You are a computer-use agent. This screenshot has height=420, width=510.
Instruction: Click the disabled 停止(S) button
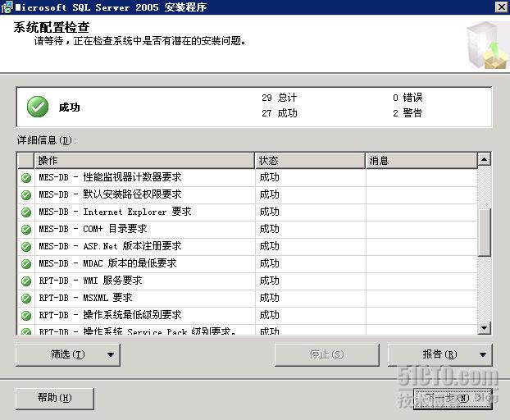[x=327, y=355]
